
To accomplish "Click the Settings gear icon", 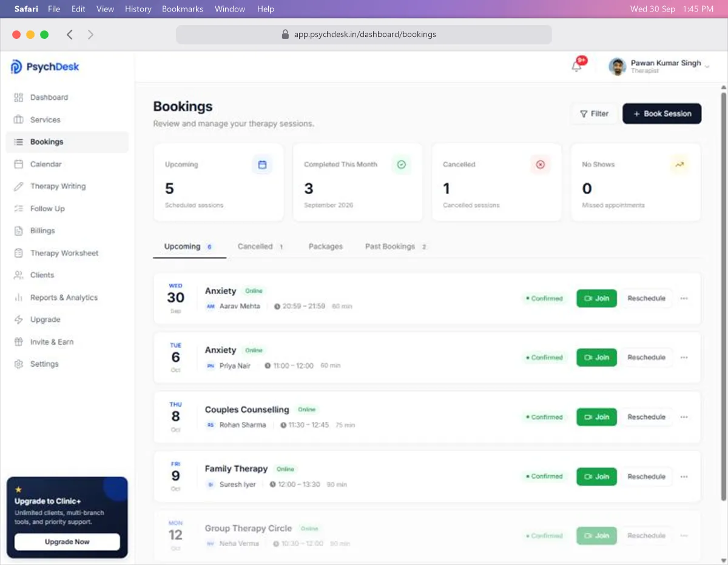I will (x=18, y=364).
